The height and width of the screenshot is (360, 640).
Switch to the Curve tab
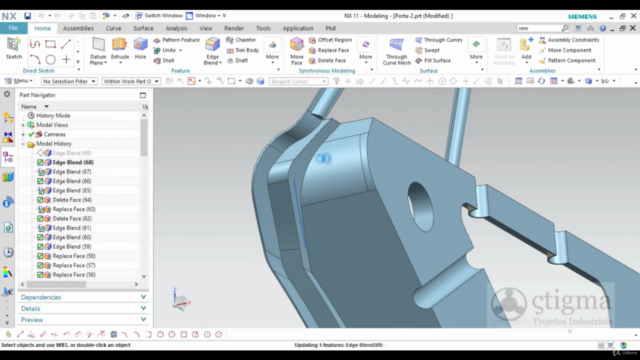point(113,28)
